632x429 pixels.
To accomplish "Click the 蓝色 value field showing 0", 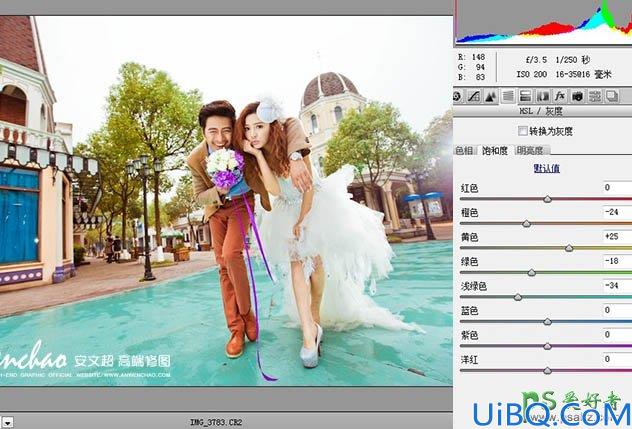I will [x=617, y=310].
